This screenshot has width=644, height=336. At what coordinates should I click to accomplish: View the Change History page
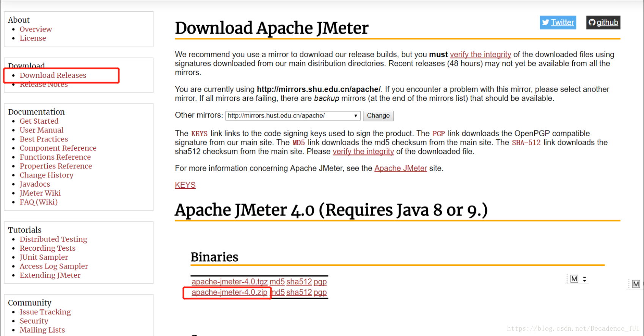pyautogui.click(x=47, y=175)
